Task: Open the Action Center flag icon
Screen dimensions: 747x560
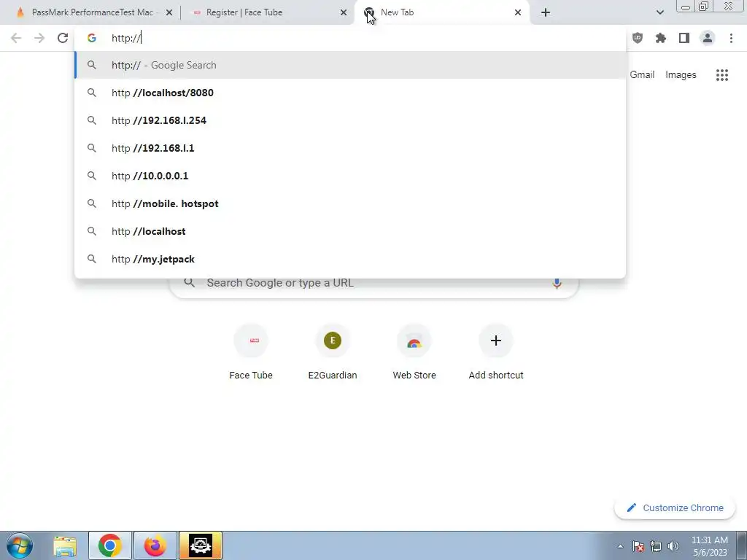Action: [638, 546]
